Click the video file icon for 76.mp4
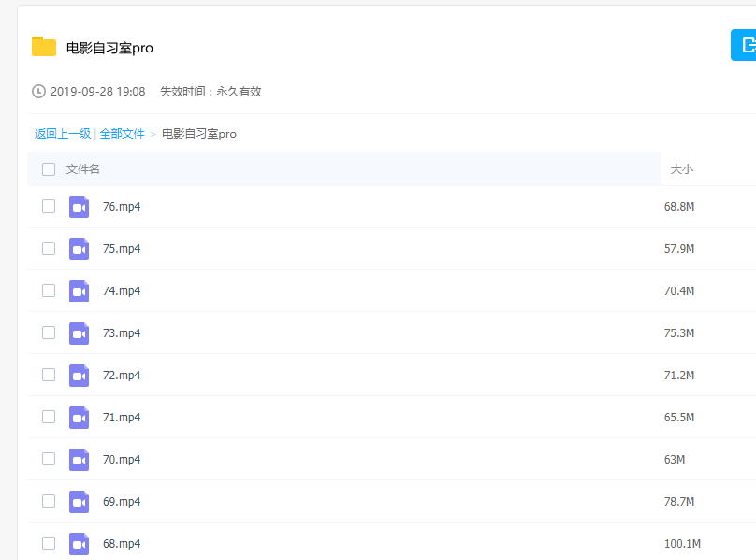The width and height of the screenshot is (756, 560). pos(80,207)
